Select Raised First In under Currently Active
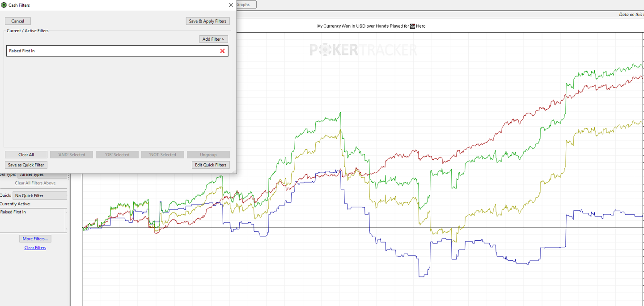Screen dimensions: 644x306 coord(13,212)
